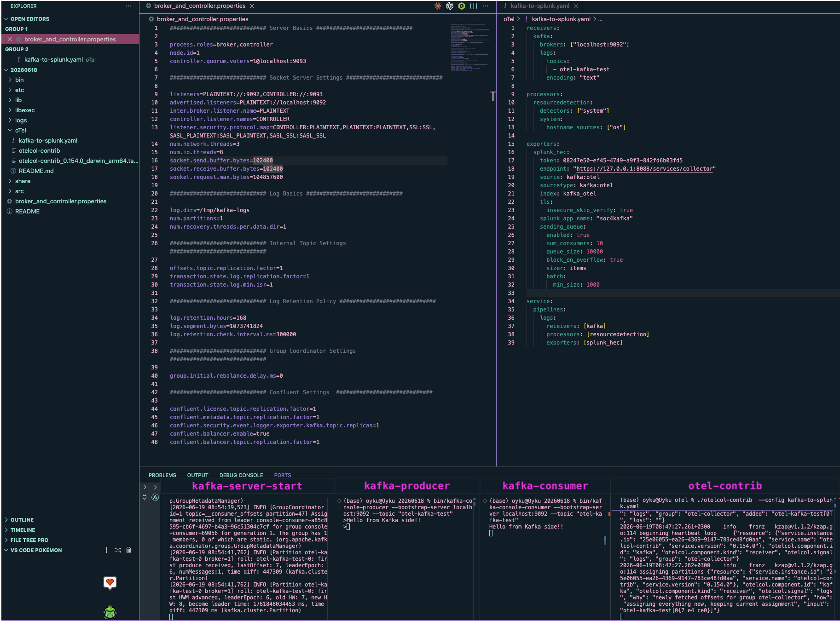Add a Pokémon with the plus icon
The image size is (840, 621).
(x=106, y=550)
